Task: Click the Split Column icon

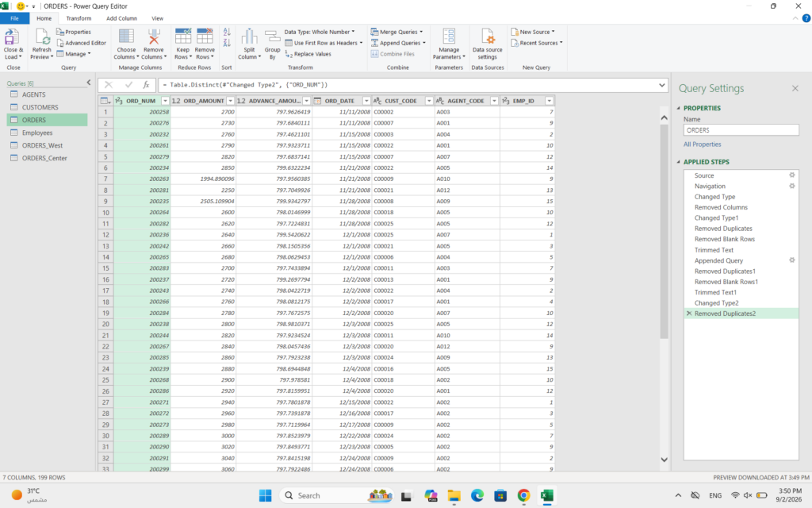Action: 249,37
